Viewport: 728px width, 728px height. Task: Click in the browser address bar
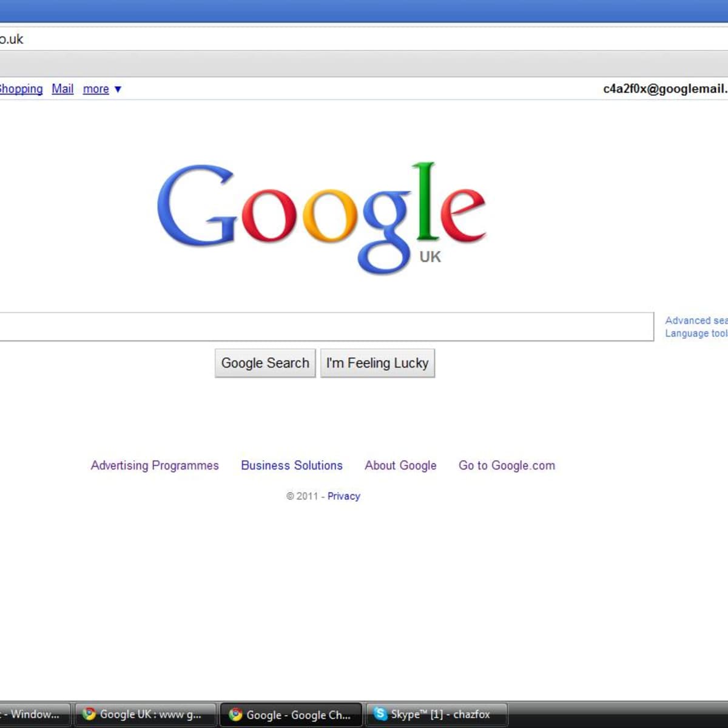pyautogui.click(x=364, y=39)
